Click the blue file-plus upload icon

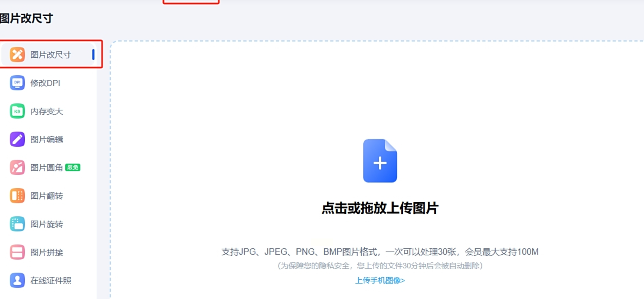point(380,161)
